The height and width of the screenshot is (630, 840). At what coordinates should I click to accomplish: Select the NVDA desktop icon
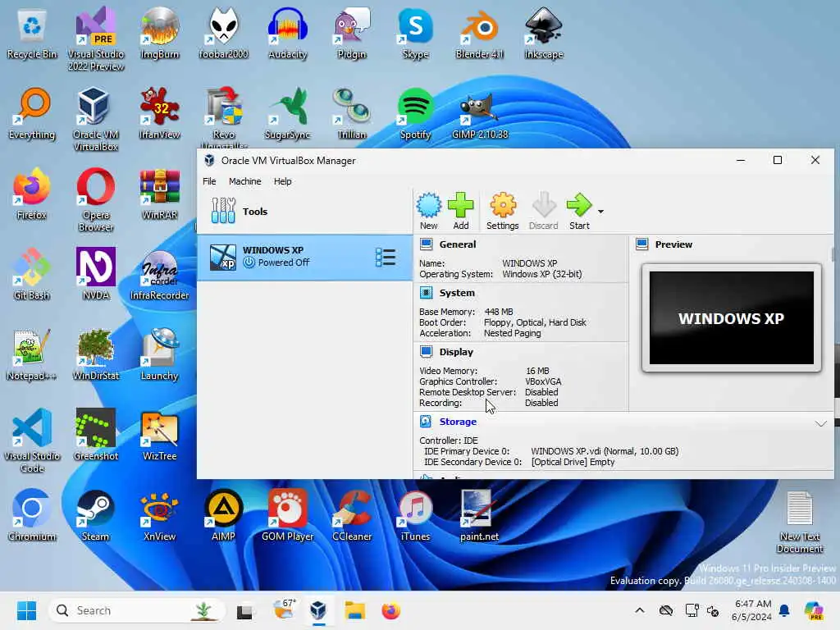coord(96,274)
